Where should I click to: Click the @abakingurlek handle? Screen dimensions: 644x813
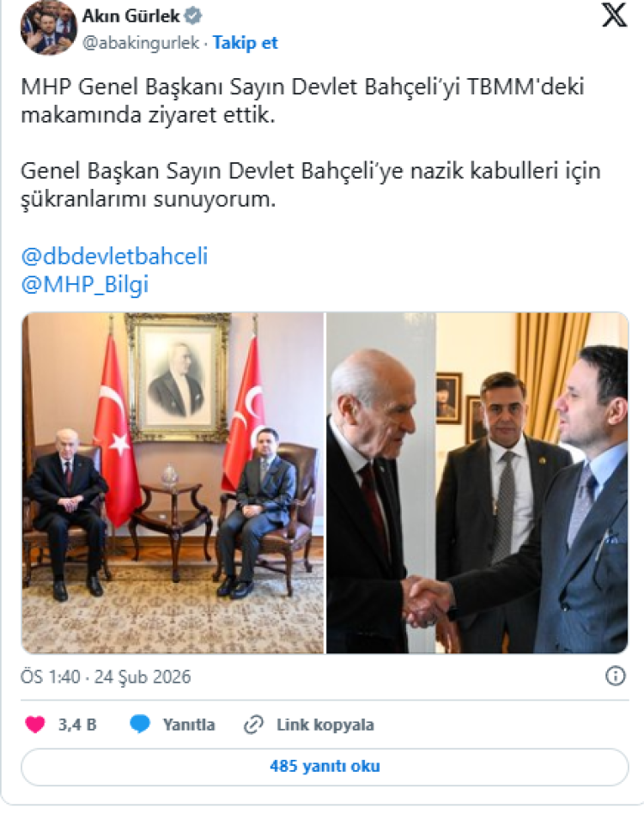141,43
